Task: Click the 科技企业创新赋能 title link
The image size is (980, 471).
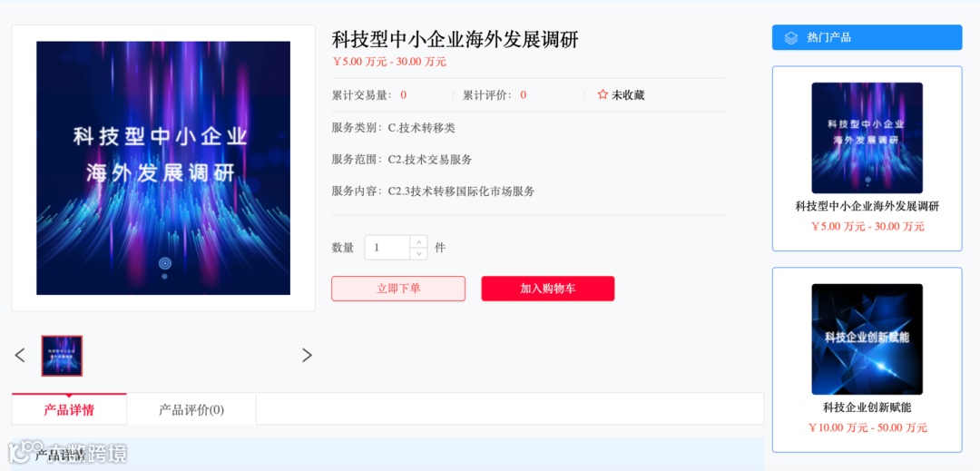Action: coord(867,407)
